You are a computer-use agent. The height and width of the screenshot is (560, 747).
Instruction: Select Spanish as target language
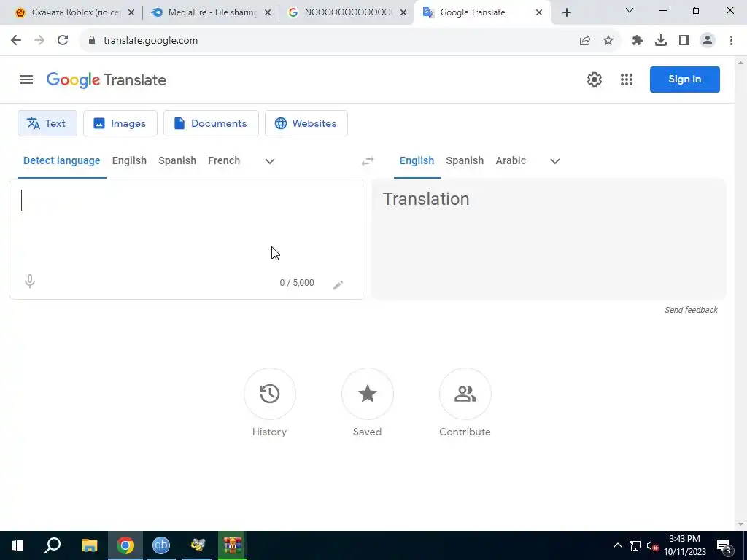[x=465, y=160]
